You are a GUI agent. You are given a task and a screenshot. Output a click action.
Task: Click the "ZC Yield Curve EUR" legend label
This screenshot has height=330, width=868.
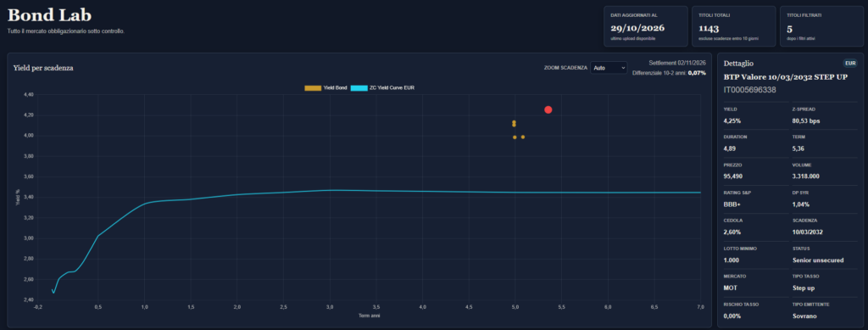click(392, 88)
